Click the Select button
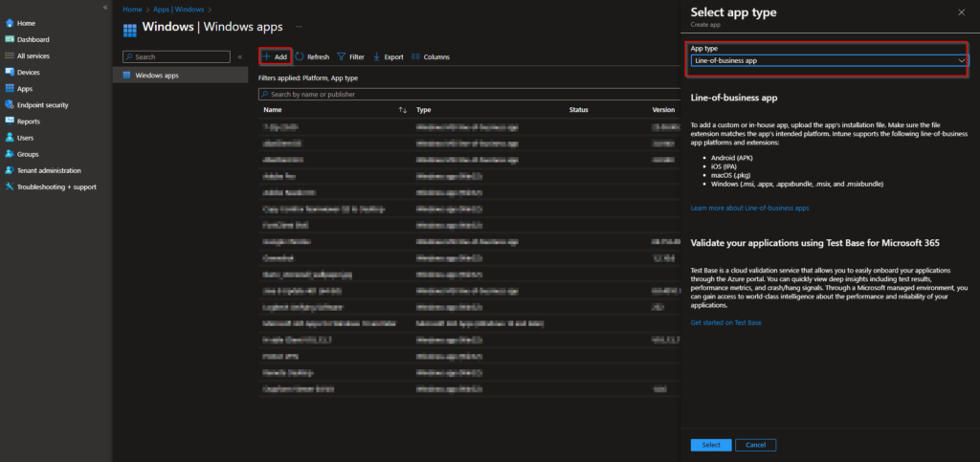980x462 pixels. (711, 445)
